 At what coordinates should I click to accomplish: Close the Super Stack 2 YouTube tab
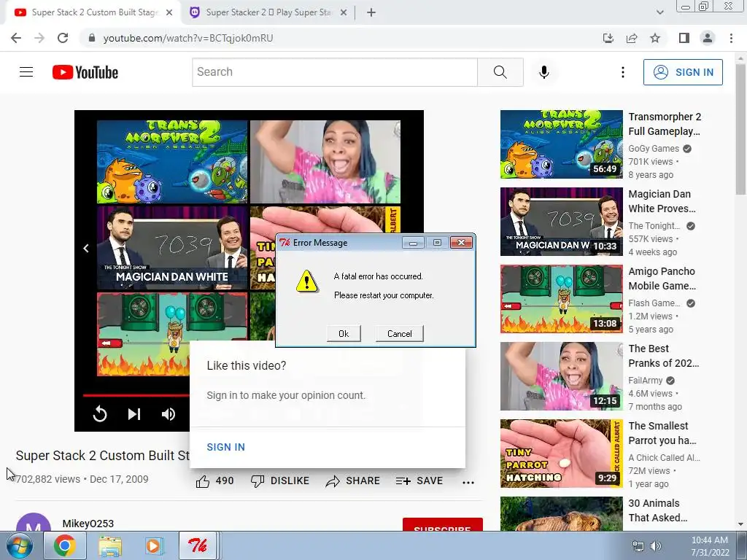click(169, 12)
